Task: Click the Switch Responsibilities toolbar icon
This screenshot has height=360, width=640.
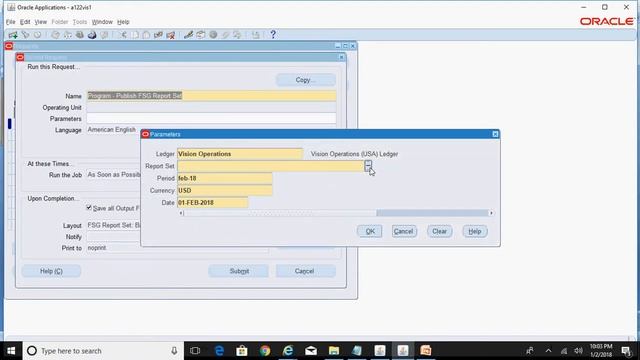Action: pos(80,35)
